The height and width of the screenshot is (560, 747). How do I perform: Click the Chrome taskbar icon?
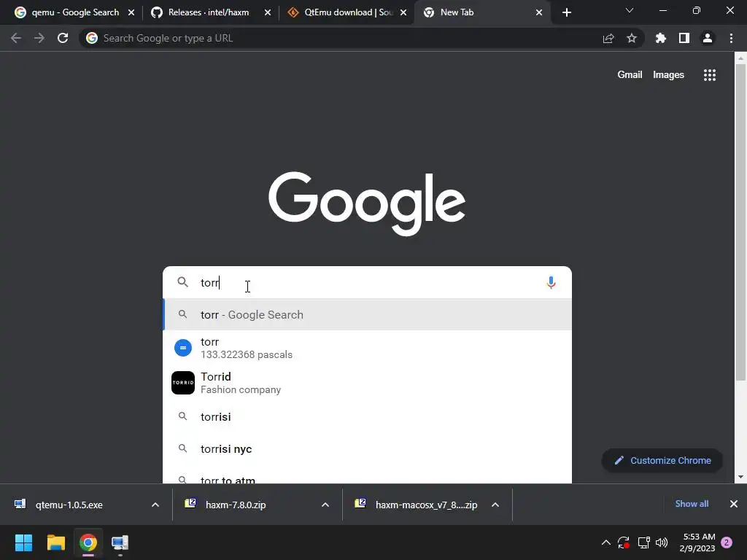(x=88, y=542)
